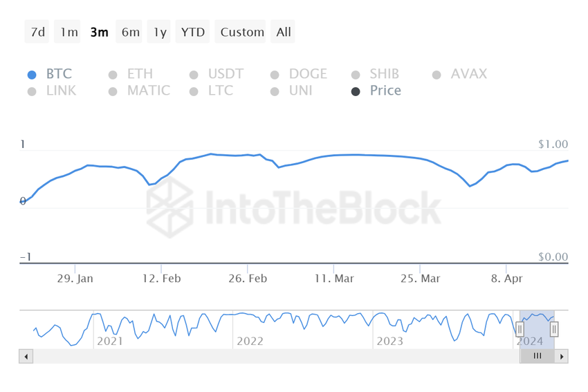Click the left scroll arrow of the navigator

[x=26, y=357]
